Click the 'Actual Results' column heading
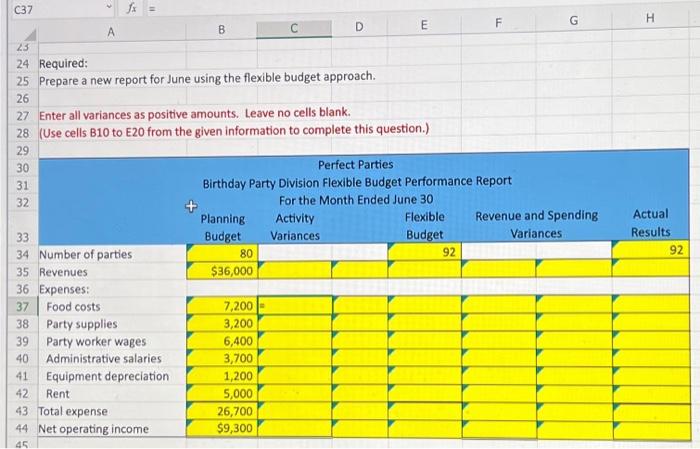This screenshot has width=700, height=449. tap(650, 223)
